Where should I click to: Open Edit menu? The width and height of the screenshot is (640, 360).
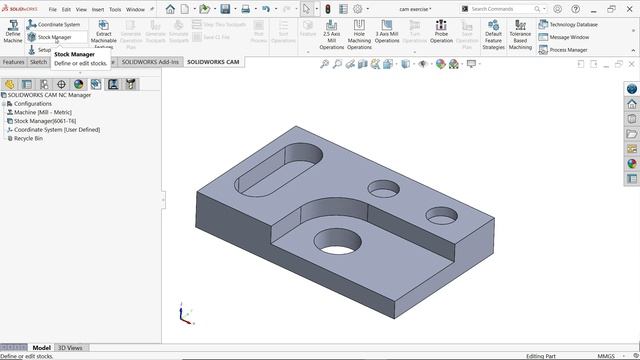coord(66,9)
